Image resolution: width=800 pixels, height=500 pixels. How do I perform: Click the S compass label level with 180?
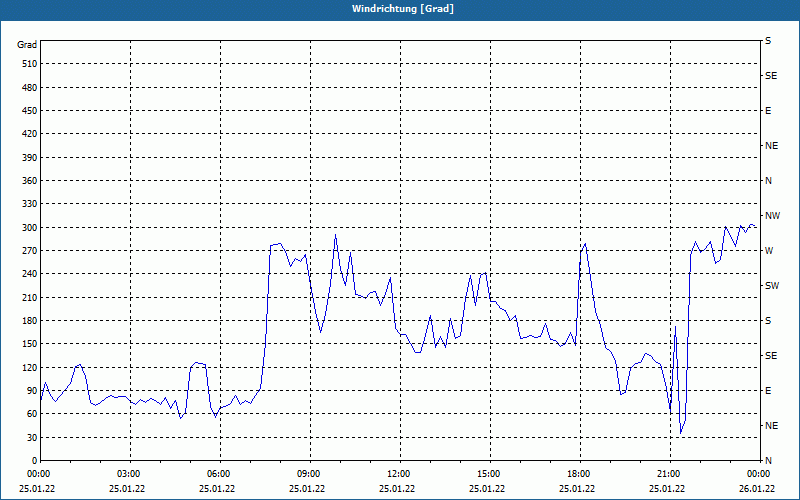click(x=768, y=321)
